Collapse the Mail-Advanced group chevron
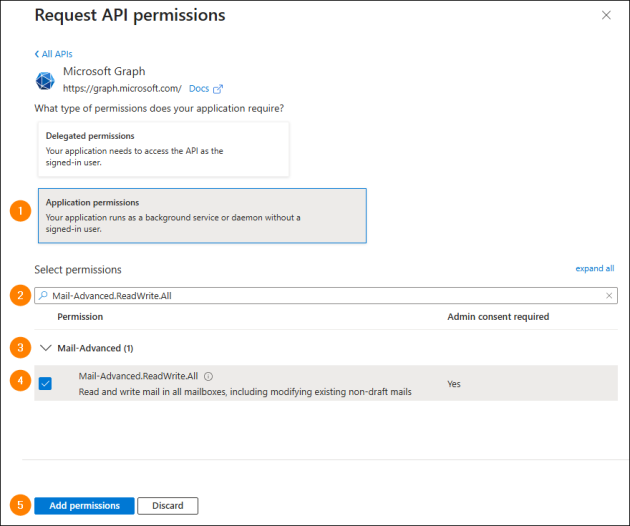The width and height of the screenshot is (630, 526). [x=46, y=348]
